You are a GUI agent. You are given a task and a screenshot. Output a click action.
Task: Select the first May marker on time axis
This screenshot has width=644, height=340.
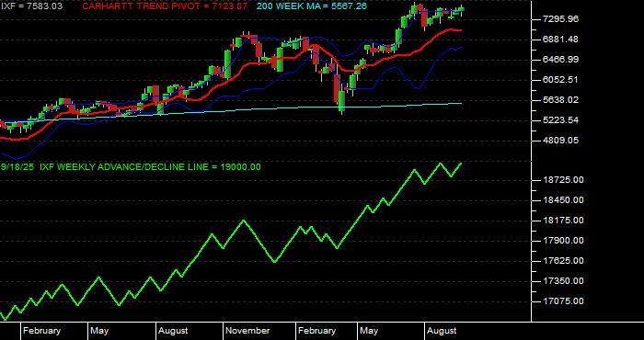coord(99,331)
